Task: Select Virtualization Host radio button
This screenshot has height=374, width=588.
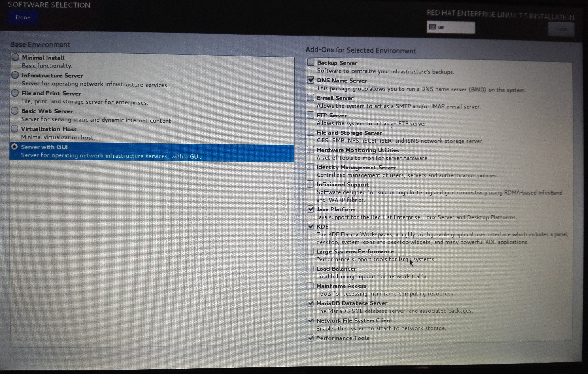Action: pyautogui.click(x=15, y=129)
